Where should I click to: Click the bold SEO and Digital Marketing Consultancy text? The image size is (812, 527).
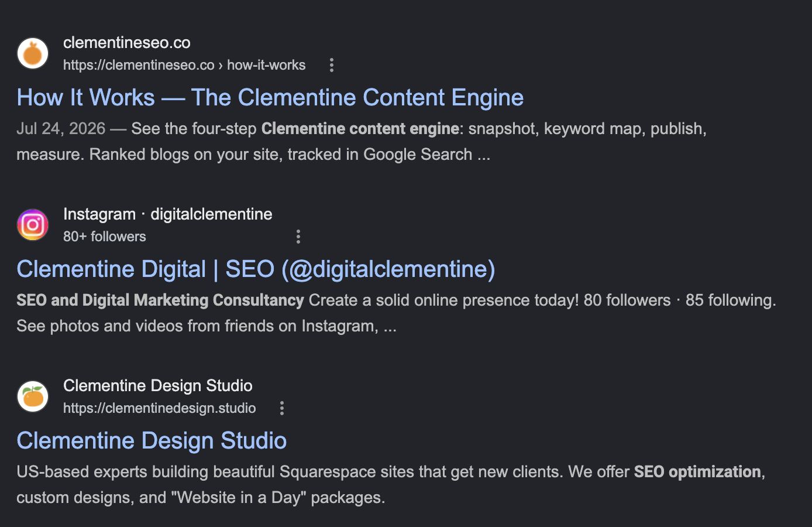(x=160, y=300)
